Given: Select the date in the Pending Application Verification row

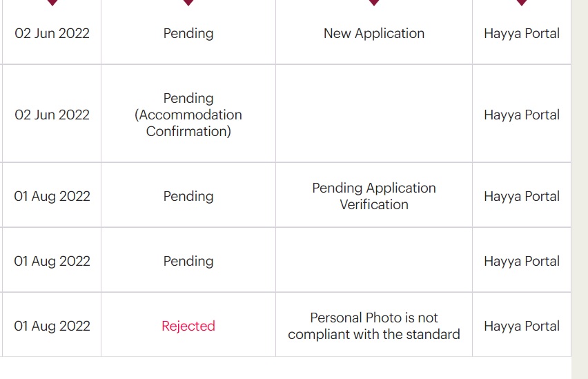Looking at the screenshot, I should [52, 196].
